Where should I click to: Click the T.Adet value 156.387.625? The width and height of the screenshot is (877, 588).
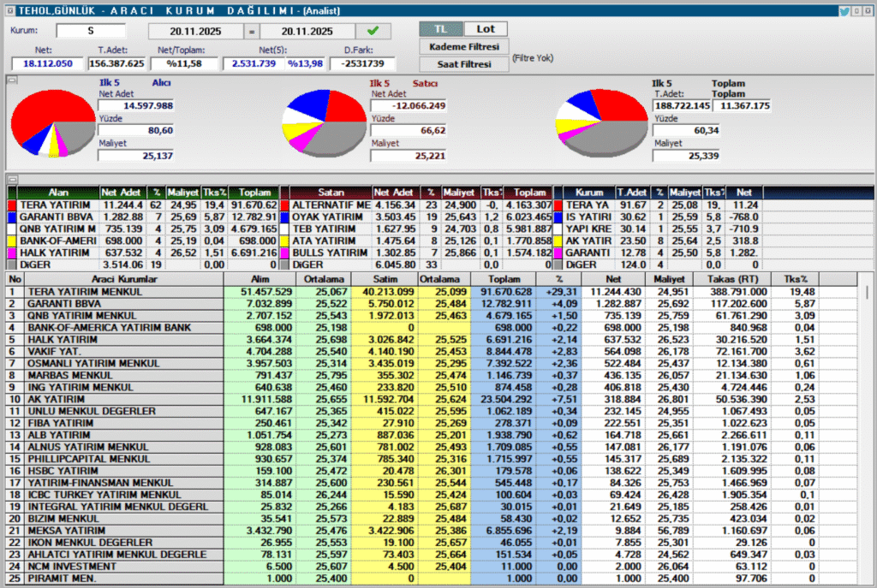[116, 63]
